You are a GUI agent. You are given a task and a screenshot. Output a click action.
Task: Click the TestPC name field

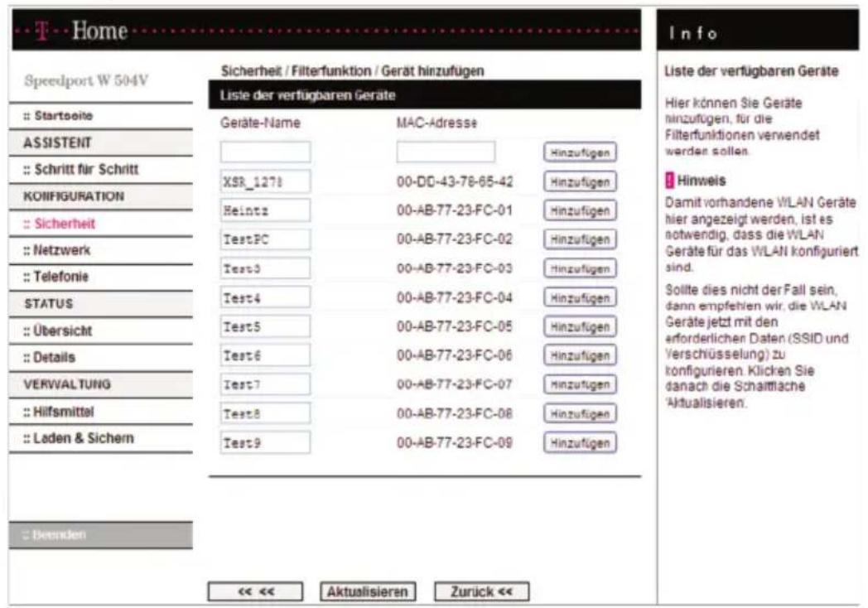[265, 239]
